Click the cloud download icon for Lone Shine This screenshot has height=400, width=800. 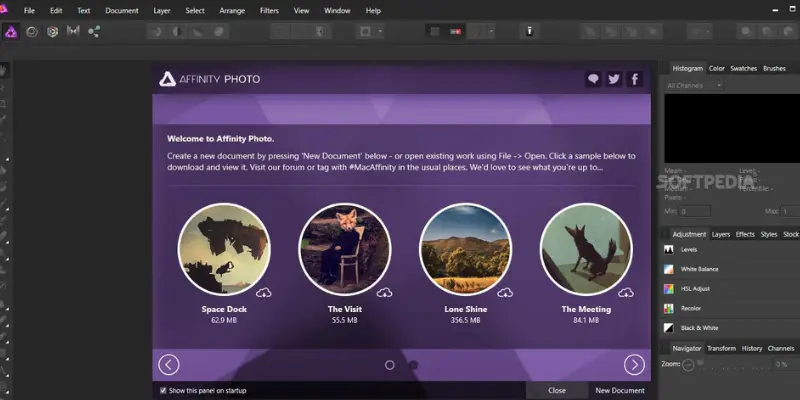pos(505,292)
